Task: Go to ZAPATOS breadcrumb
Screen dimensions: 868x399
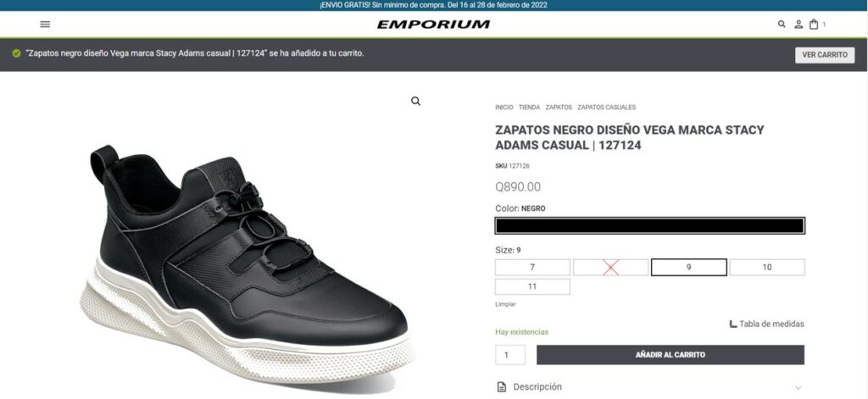Action: point(559,108)
